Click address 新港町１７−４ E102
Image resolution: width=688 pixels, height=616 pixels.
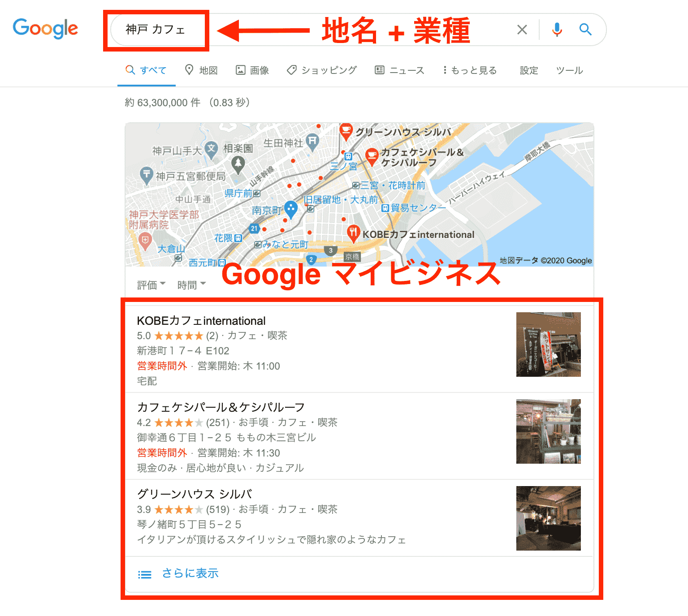(x=183, y=351)
